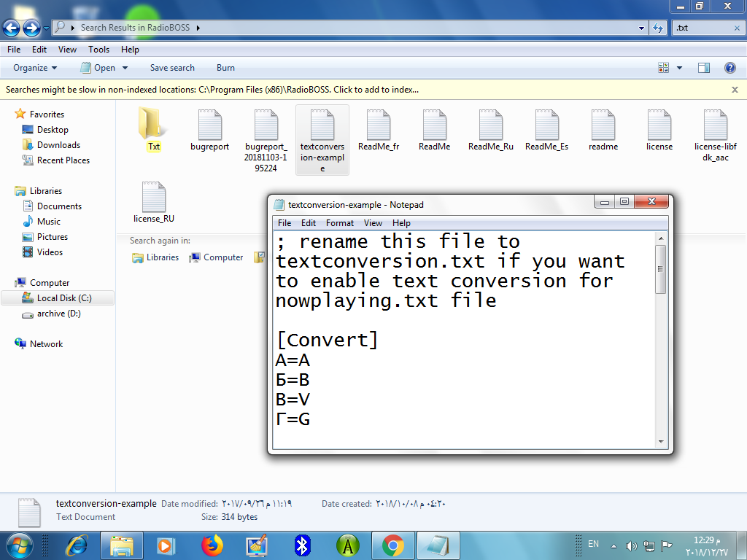Open the Explorer File menu

pos(14,50)
